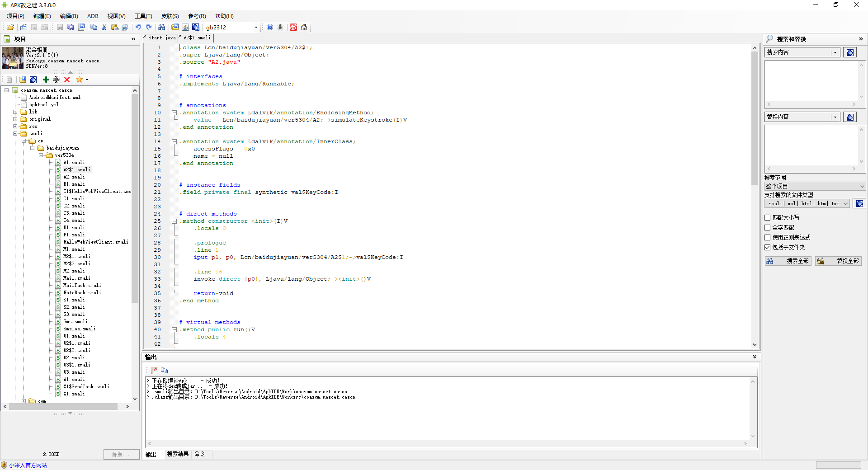Open the 项目(P) menu
The image size is (868, 470).
pos(15,16)
